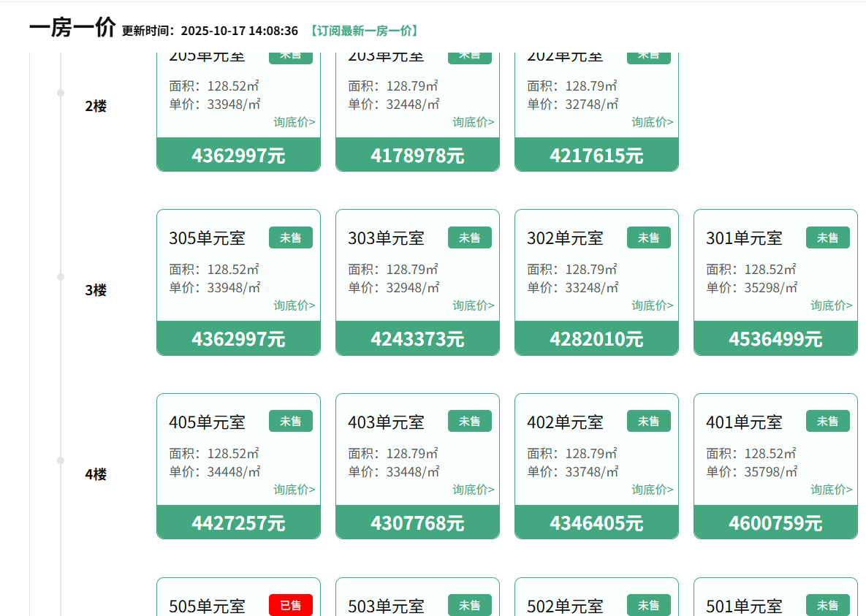This screenshot has width=866, height=616.
Task: Click 询底价 link for unit 205
Action: coord(295,122)
